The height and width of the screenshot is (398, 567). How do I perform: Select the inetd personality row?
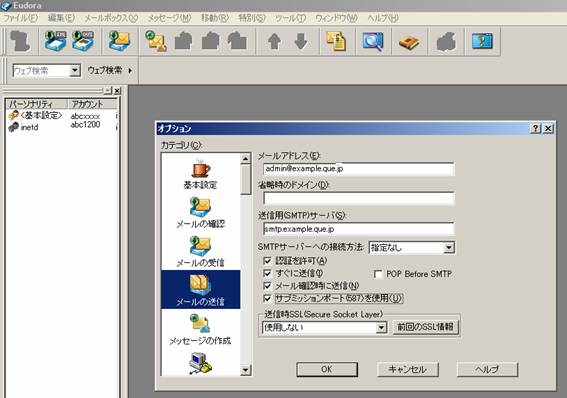coord(61,127)
